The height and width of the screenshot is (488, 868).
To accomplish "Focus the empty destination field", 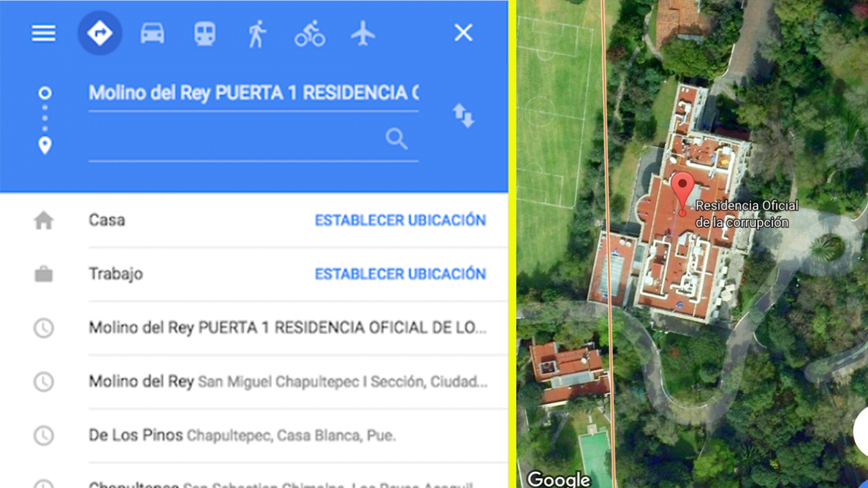I will [x=236, y=139].
